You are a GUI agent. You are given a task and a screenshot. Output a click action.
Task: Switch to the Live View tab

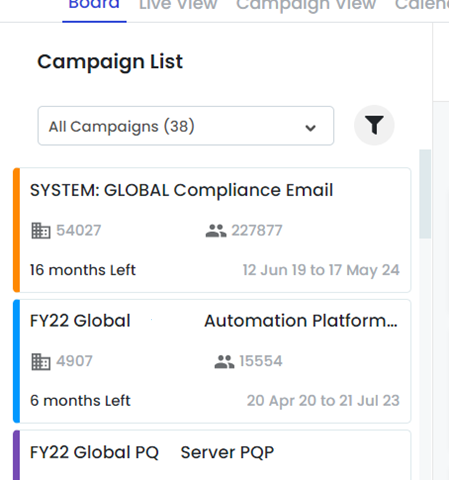(x=178, y=5)
